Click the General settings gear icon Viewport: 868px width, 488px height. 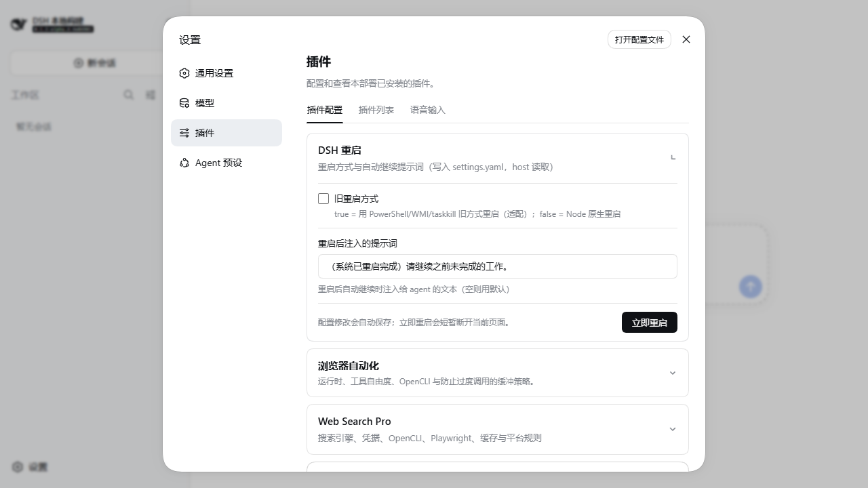[184, 73]
